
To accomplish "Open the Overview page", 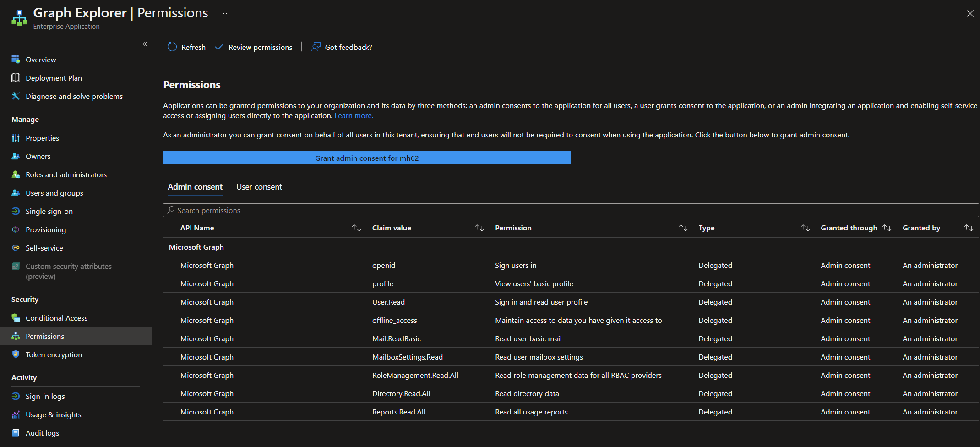I will pyautogui.click(x=41, y=59).
